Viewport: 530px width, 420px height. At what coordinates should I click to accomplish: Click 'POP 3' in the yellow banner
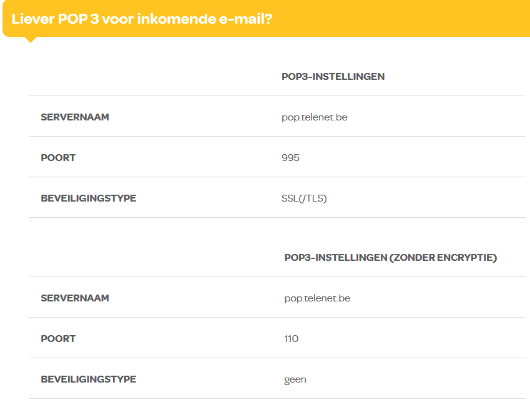pyautogui.click(x=78, y=19)
